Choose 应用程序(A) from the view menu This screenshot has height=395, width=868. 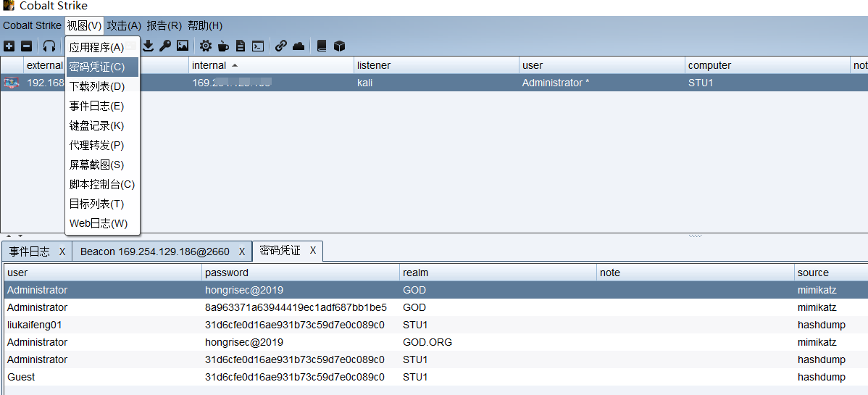102,48
